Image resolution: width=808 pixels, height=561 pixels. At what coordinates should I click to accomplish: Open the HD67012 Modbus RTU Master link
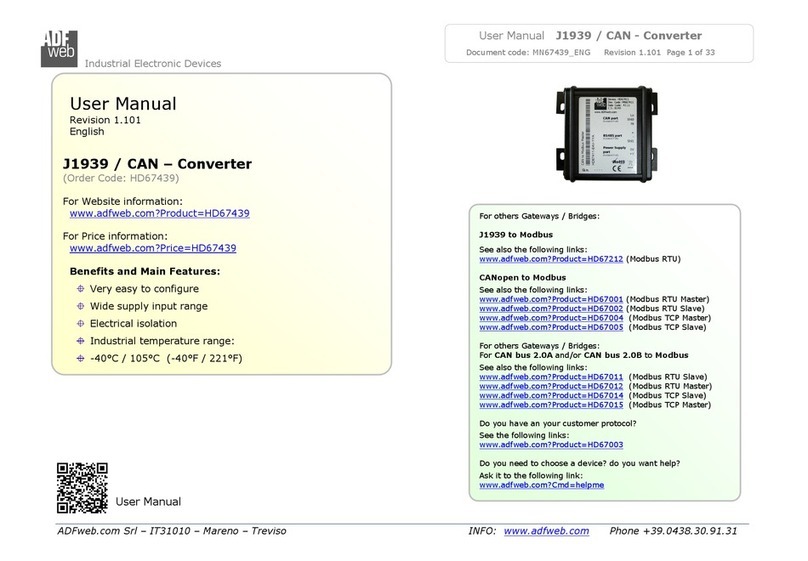point(551,386)
